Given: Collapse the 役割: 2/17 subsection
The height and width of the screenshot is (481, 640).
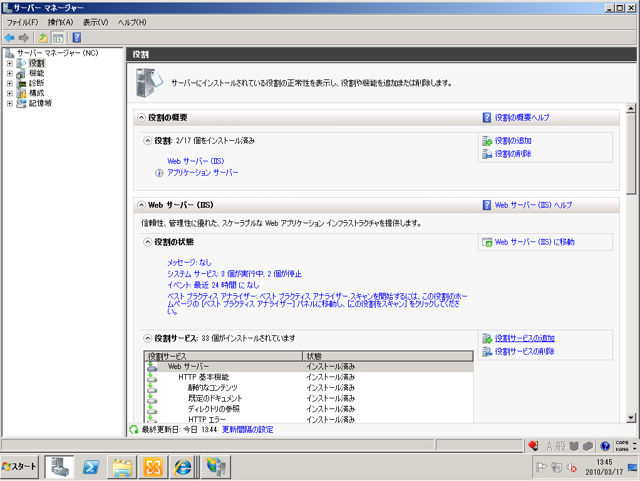Looking at the screenshot, I should tap(147, 141).
